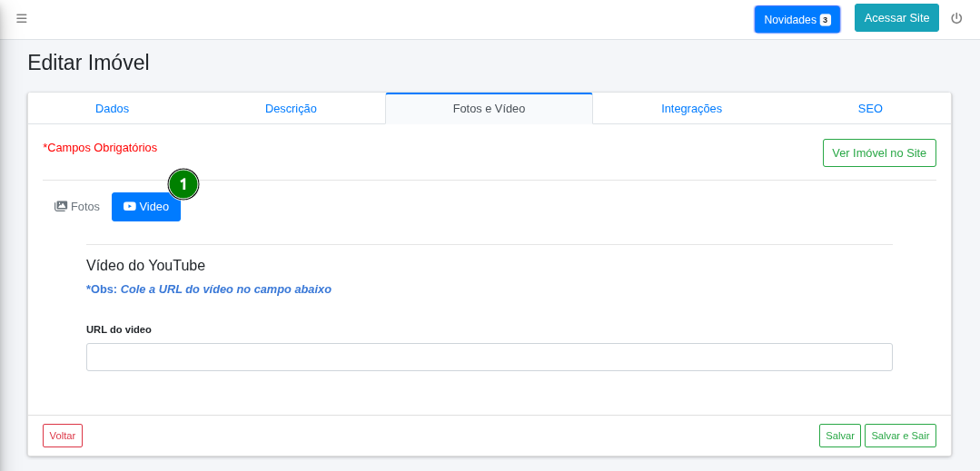Focus the URL do video field

tap(489, 357)
